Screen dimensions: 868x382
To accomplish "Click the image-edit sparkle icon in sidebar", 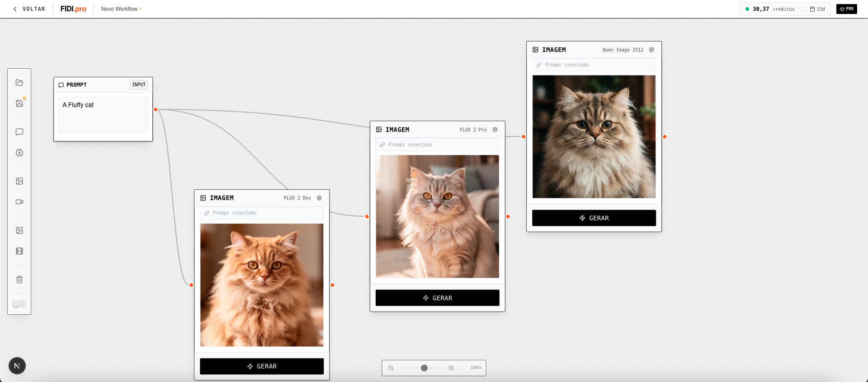I will point(19,230).
